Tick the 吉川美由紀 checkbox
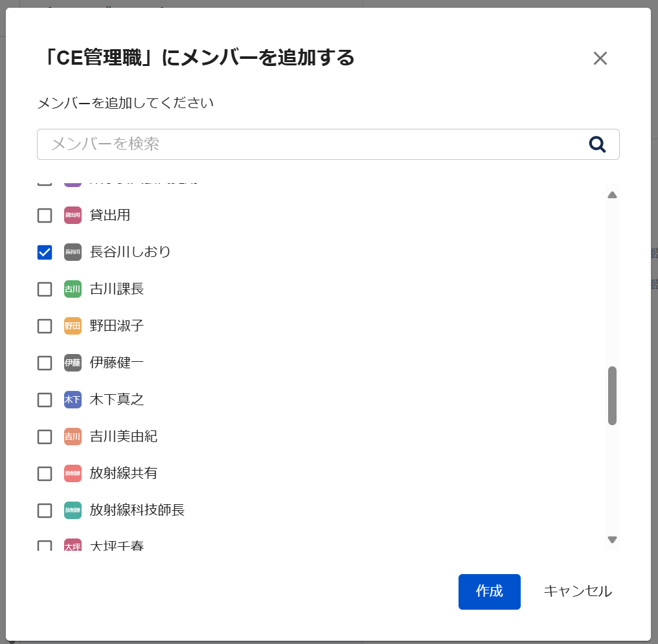This screenshot has height=644, width=658. [x=45, y=437]
